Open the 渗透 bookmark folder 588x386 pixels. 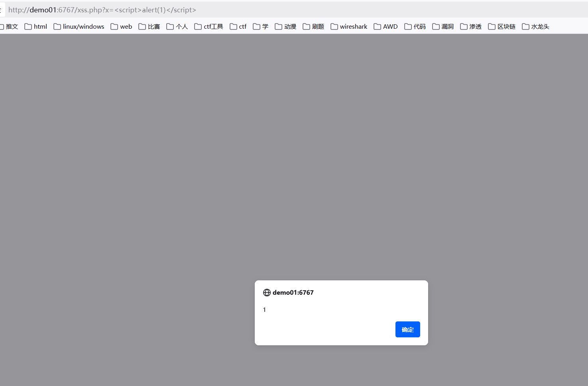tap(471, 27)
